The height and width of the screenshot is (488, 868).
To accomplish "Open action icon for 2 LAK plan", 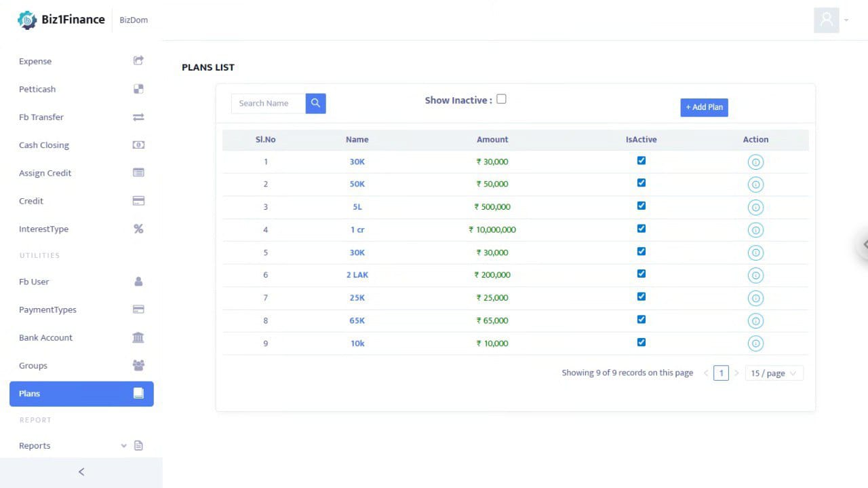I will point(755,275).
